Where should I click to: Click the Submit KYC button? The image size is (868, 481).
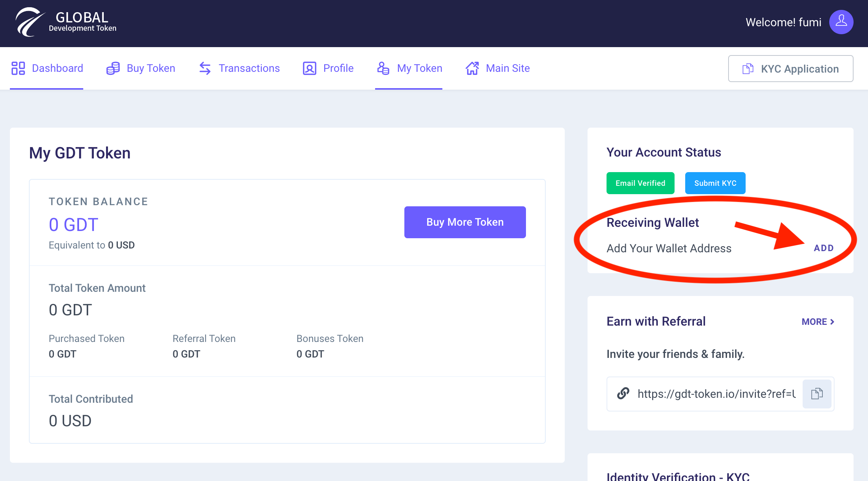pyautogui.click(x=715, y=183)
